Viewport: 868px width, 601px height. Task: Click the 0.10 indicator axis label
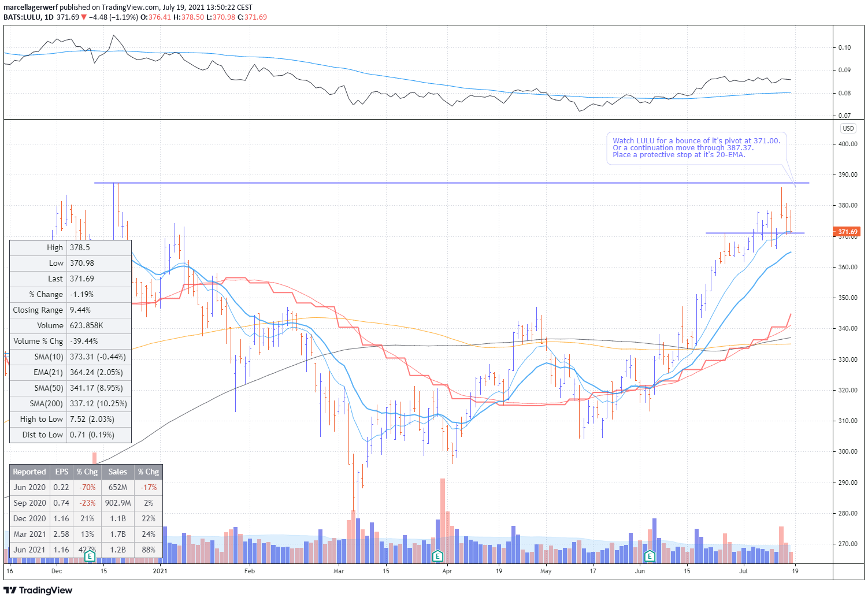pyautogui.click(x=844, y=47)
